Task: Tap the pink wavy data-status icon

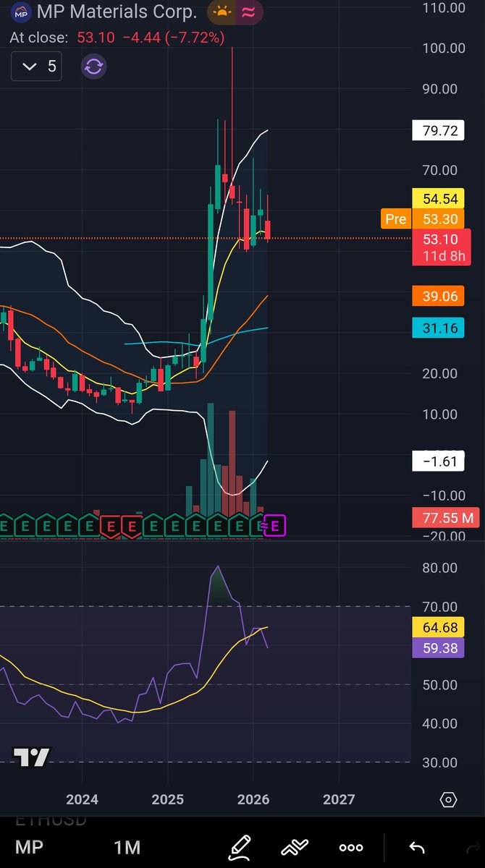Action: [x=248, y=12]
